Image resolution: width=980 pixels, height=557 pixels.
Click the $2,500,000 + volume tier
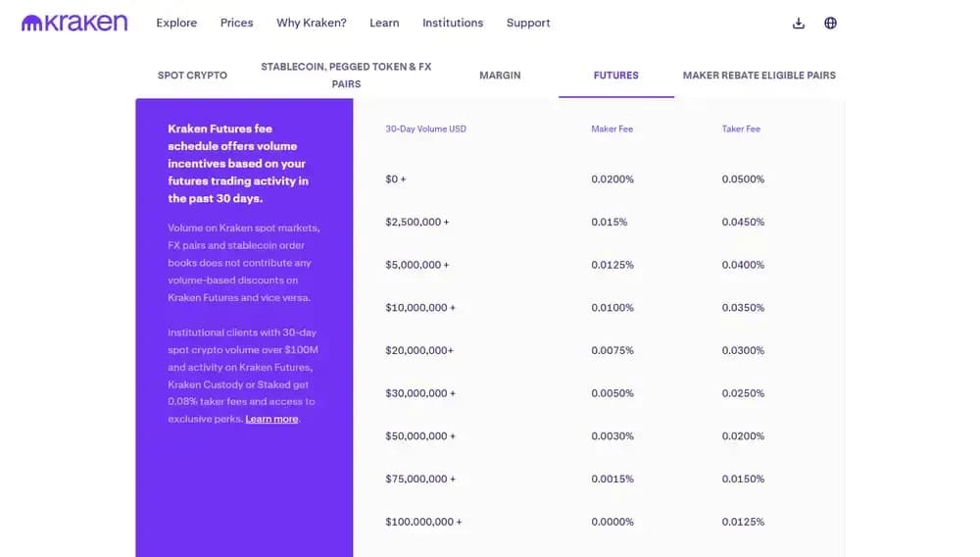(x=417, y=222)
